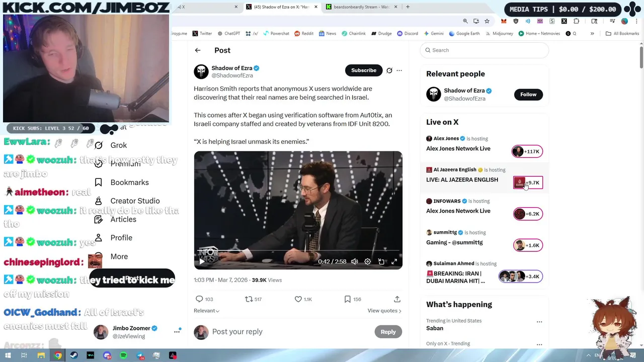Image resolution: width=644 pixels, height=362 pixels.
Task: Open Jimbo Zoomer account options menu
Action: point(177,331)
